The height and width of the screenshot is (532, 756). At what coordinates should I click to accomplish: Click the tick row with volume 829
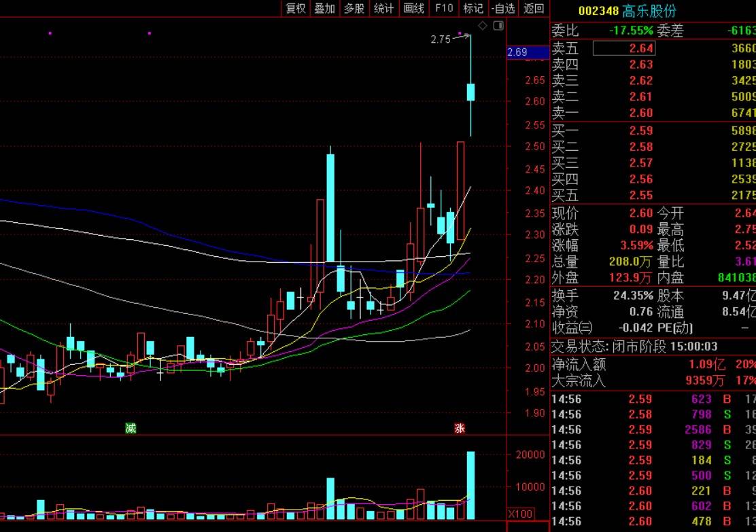point(653,445)
